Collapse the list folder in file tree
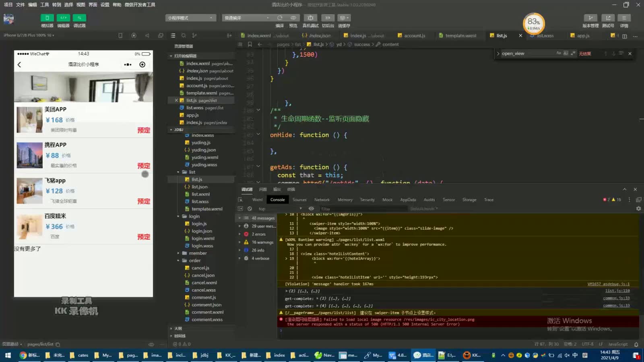The height and width of the screenshot is (362, 644). pyautogui.click(x=178, y=172)
